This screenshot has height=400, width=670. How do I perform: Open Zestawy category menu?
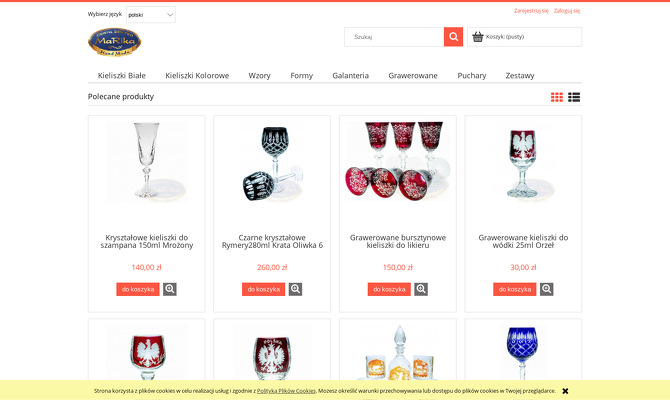520,76
